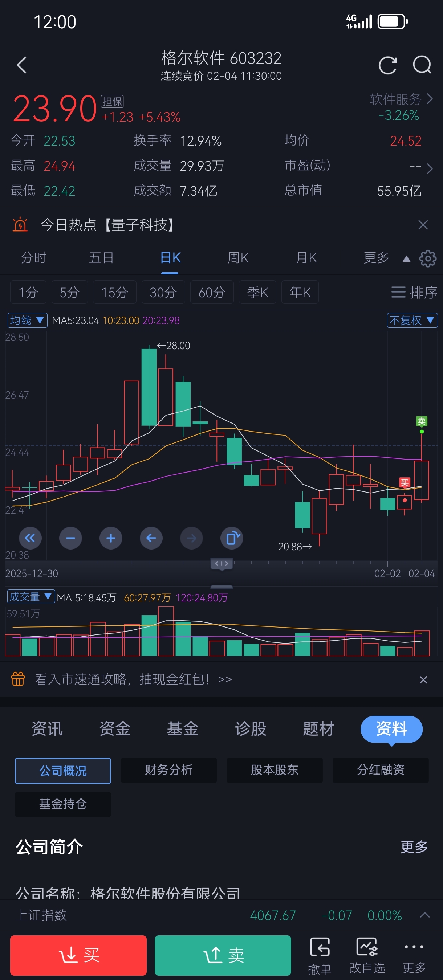This screenshot has width=443, height=980.
Task: Select 30分 period option
Action: (163, 292)
